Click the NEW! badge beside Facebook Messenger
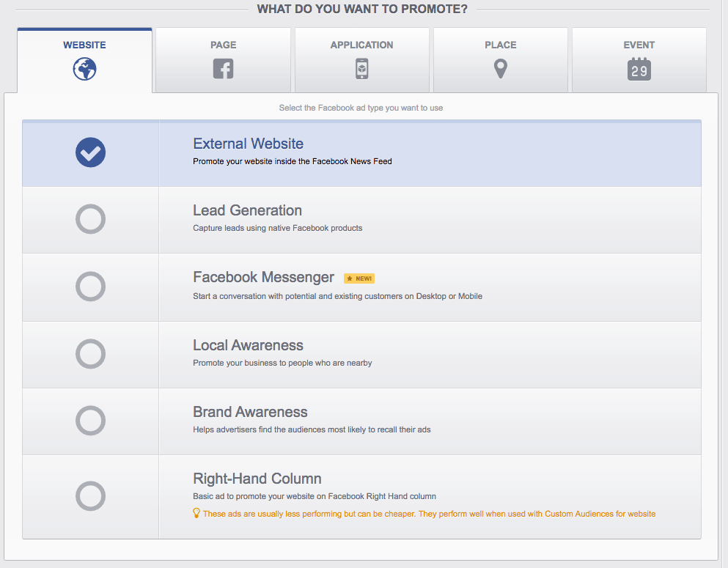This screenshot has height=568, width=728. click(x=359, y=279)
